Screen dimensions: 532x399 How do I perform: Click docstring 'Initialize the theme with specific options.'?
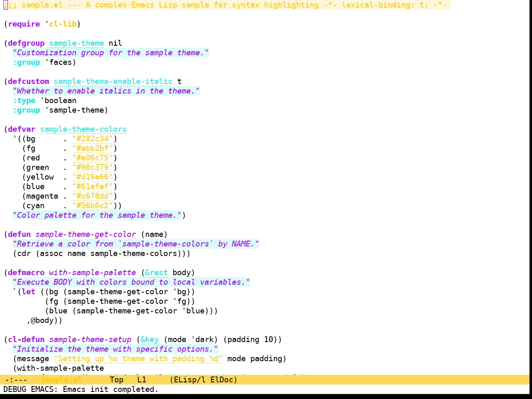coord(115,349)
